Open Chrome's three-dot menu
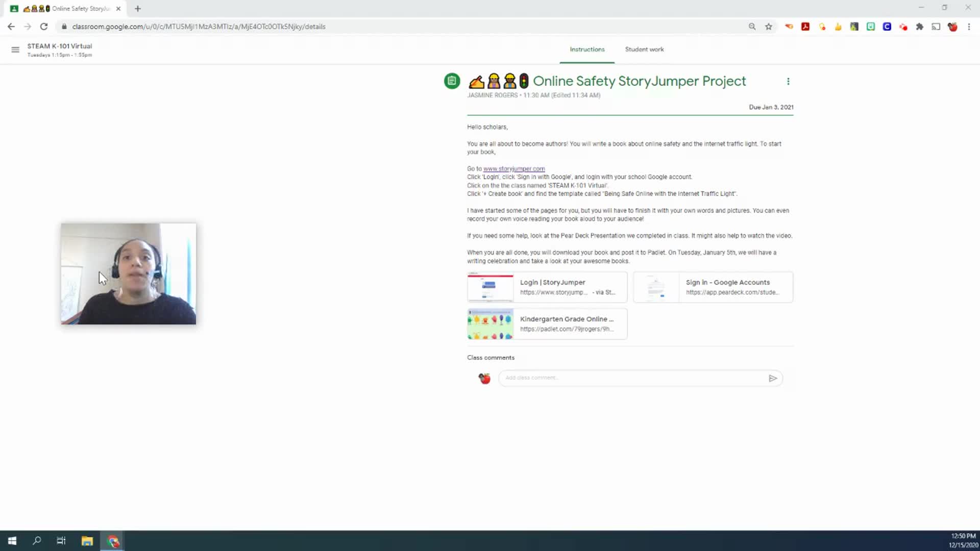 point(969,27)
